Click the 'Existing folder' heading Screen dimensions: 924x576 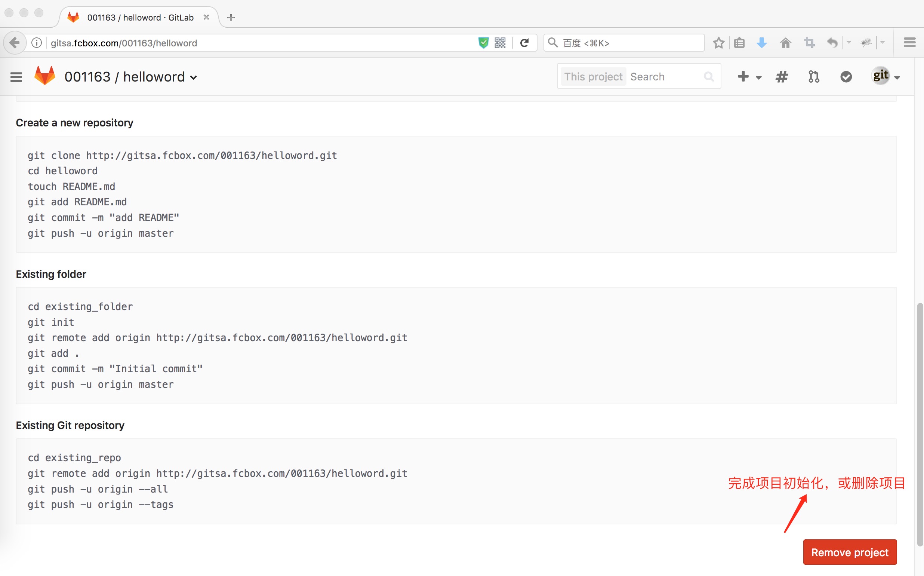[x=51, y=274]
